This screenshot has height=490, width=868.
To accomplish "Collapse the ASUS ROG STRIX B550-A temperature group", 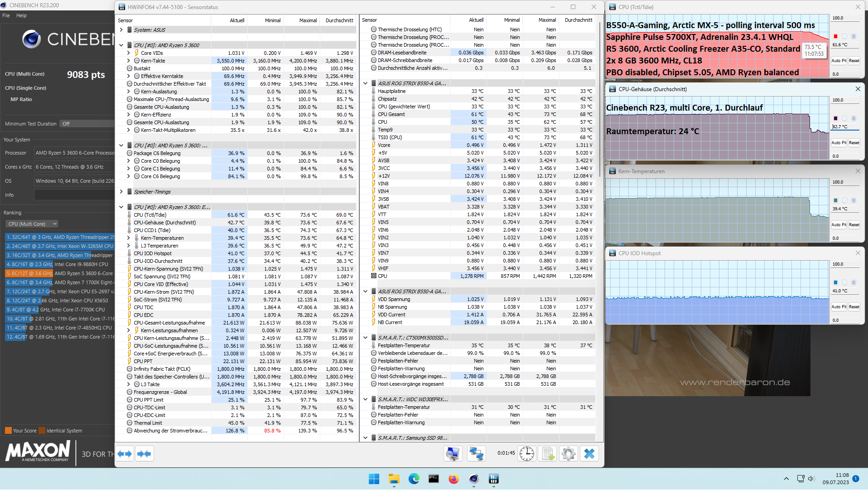I will click(366, 83).
